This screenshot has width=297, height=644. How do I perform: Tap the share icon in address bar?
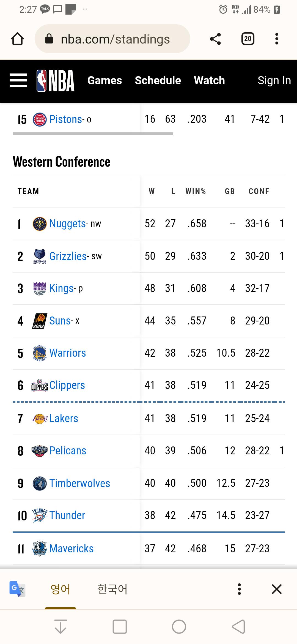pos(215,39)
